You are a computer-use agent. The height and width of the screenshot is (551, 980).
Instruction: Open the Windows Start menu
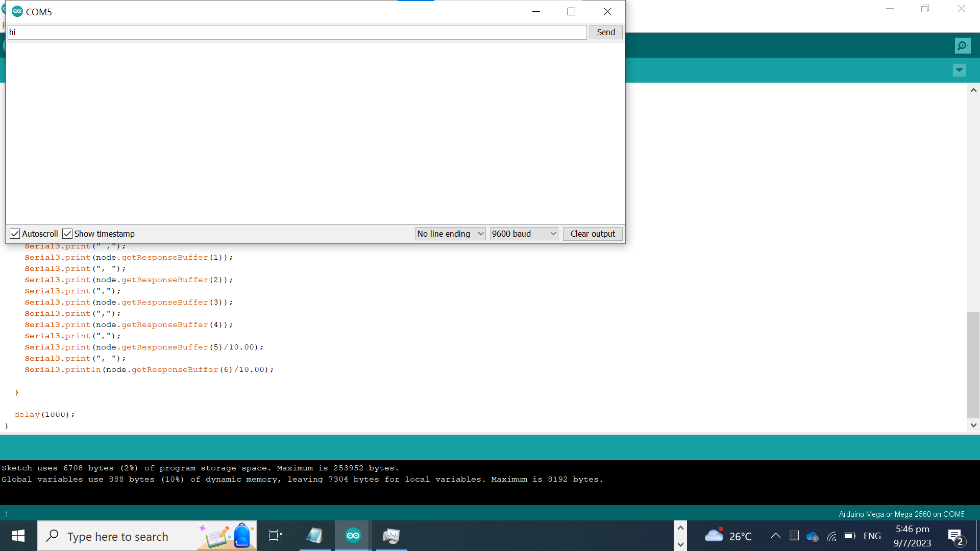point(17,536)
